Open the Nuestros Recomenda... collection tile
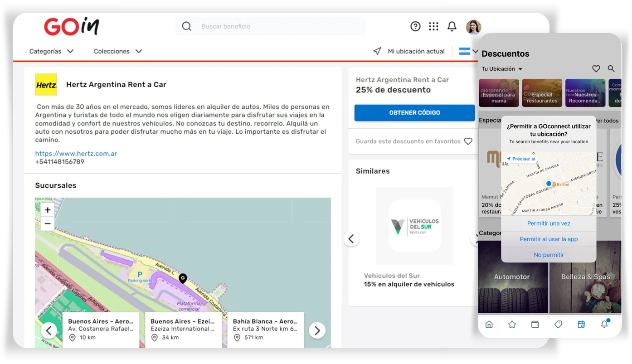 coord(585,93)
